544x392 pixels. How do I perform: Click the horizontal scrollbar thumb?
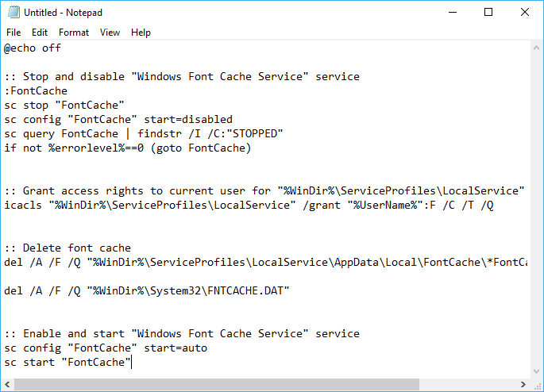pyautogui.click(x=217, y=384)
